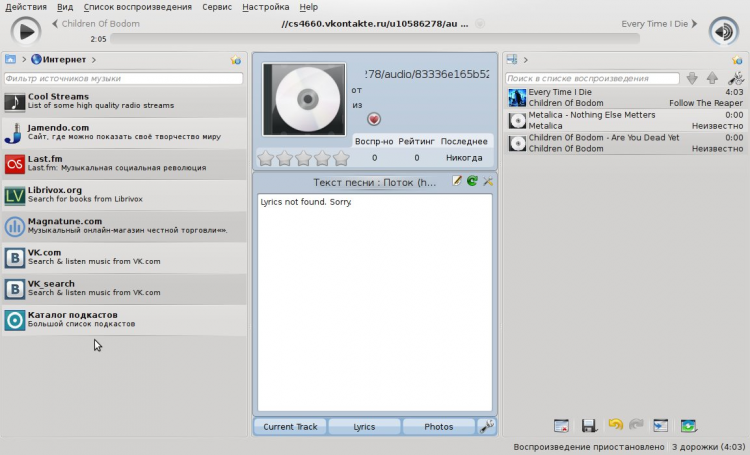Open VK.com service
750x455 pixels.
click(x=124, y=257)
